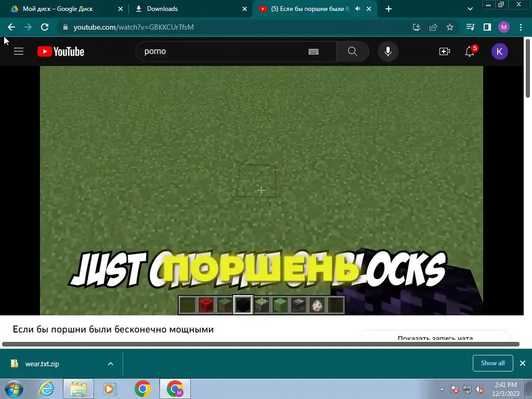View site information lock icon

point(65,27)
